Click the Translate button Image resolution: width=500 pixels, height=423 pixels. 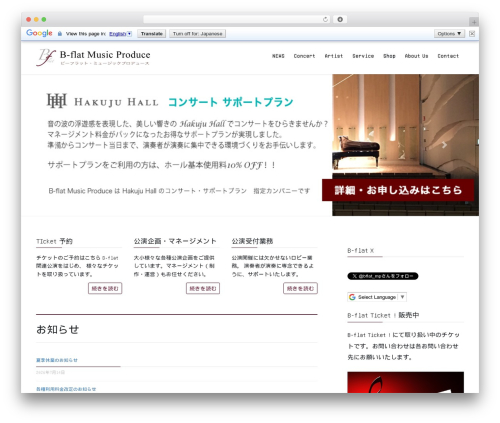tap(152, 34)
